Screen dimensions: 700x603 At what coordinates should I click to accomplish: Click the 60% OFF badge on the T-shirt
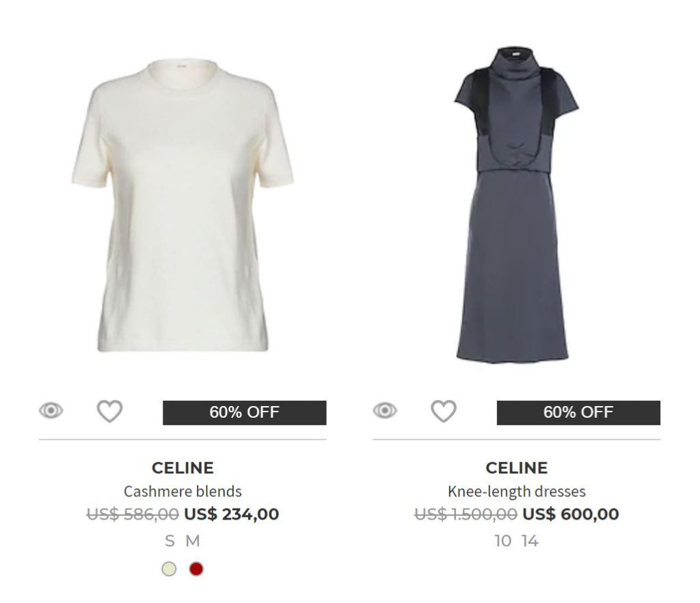pos(244,413)
